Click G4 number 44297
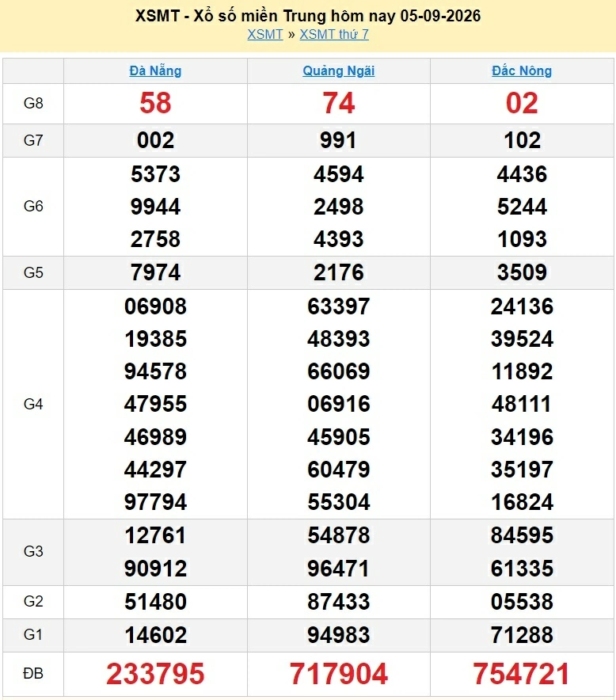616x700 pixels. (155, 470)
